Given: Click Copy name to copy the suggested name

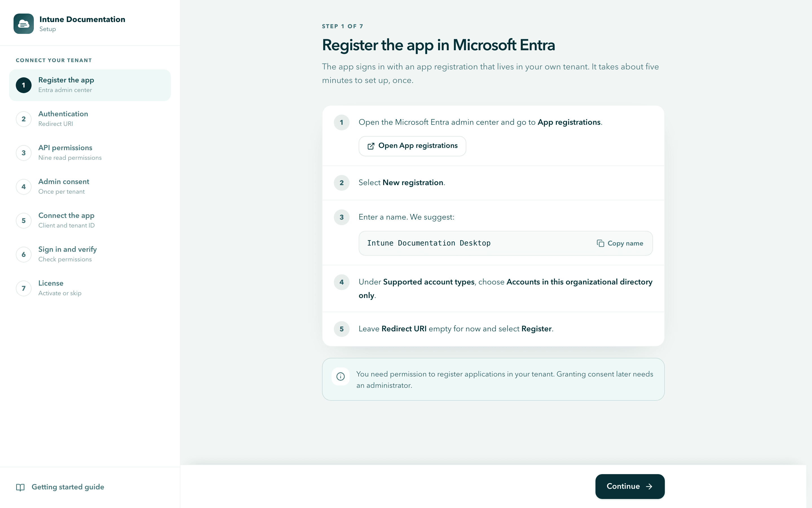Looking at the screenshot, I should coord(620,243).
